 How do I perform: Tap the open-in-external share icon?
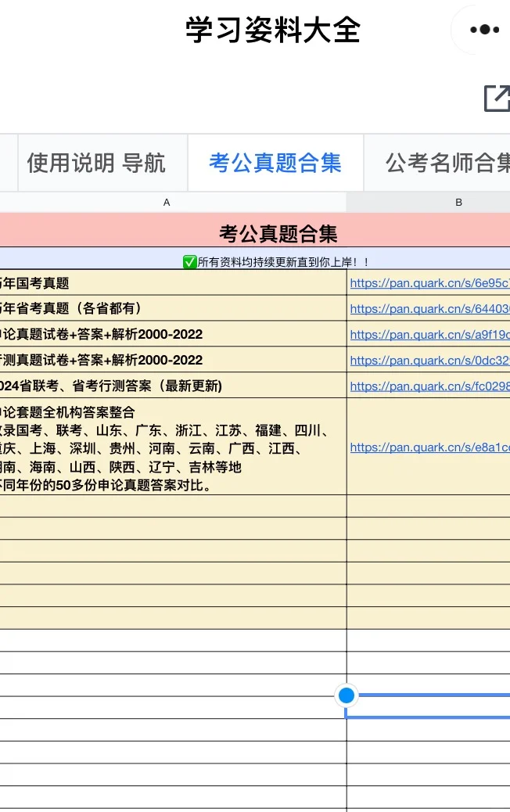click(497, 98)
